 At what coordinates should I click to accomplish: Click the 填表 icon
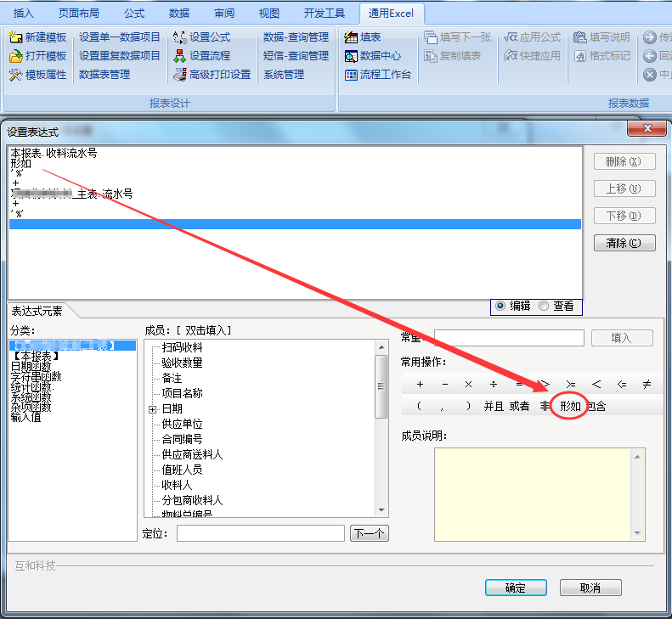(351, 37)
